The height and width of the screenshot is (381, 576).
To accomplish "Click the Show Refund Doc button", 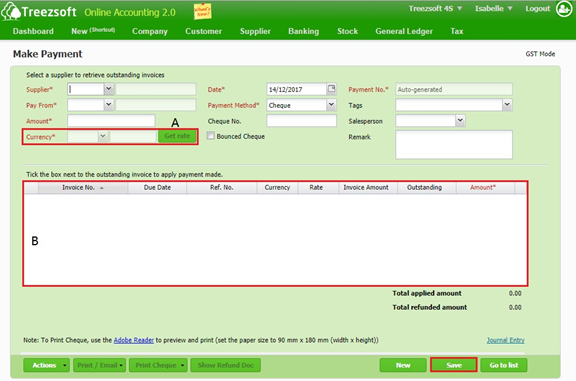I will coord(226,365).
